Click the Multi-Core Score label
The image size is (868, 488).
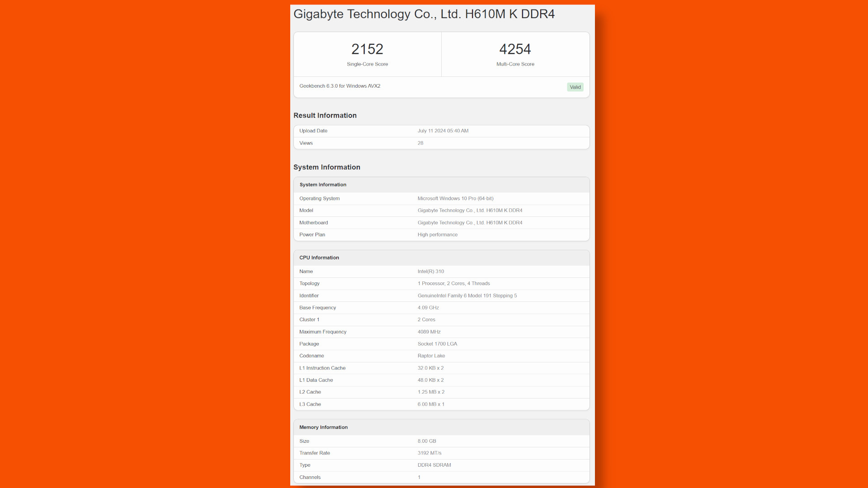515,64
